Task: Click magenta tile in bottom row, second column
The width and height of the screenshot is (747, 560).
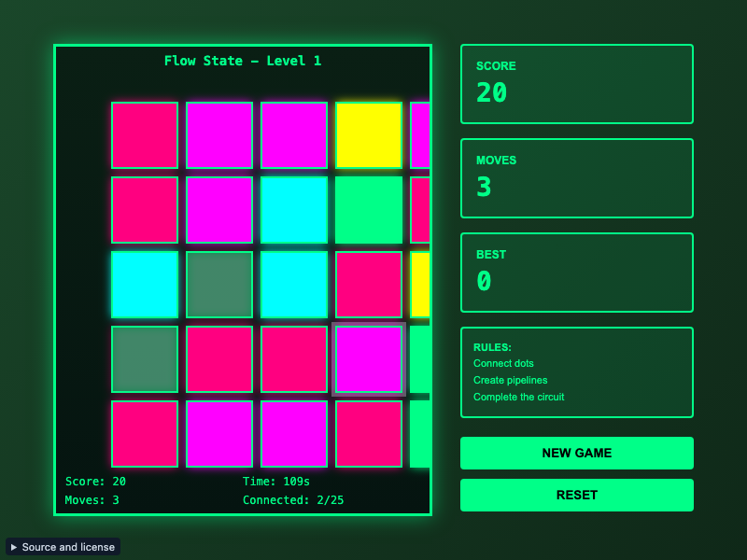Action: 219,434
